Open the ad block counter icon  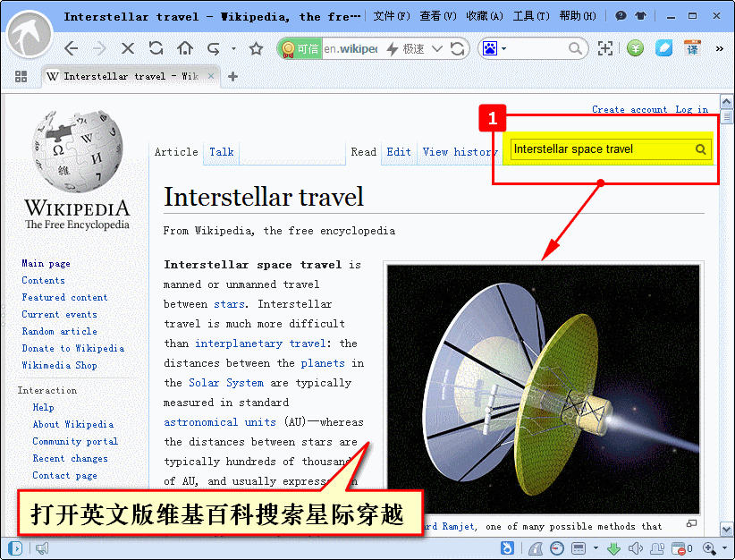pos(681,547)
